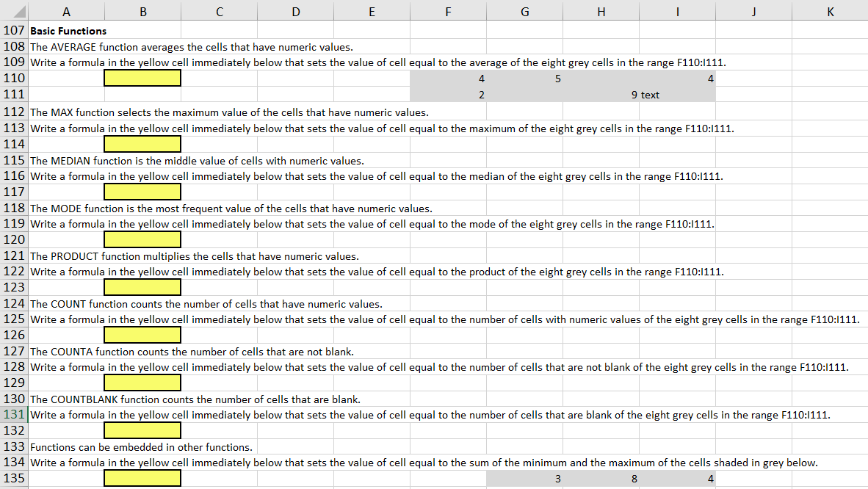Click the 'Basic Functions' heading cell
868x489 pixels.
pos(66,30)
